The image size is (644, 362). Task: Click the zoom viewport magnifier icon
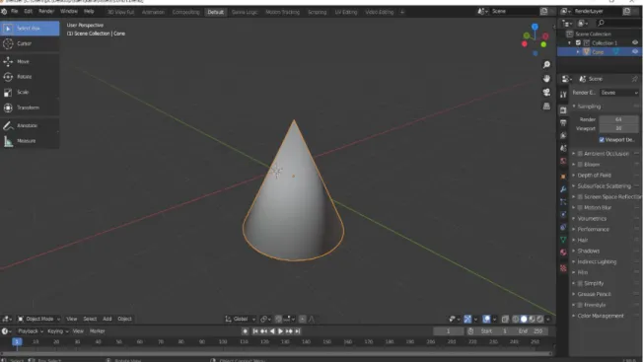tap(546, 65)
